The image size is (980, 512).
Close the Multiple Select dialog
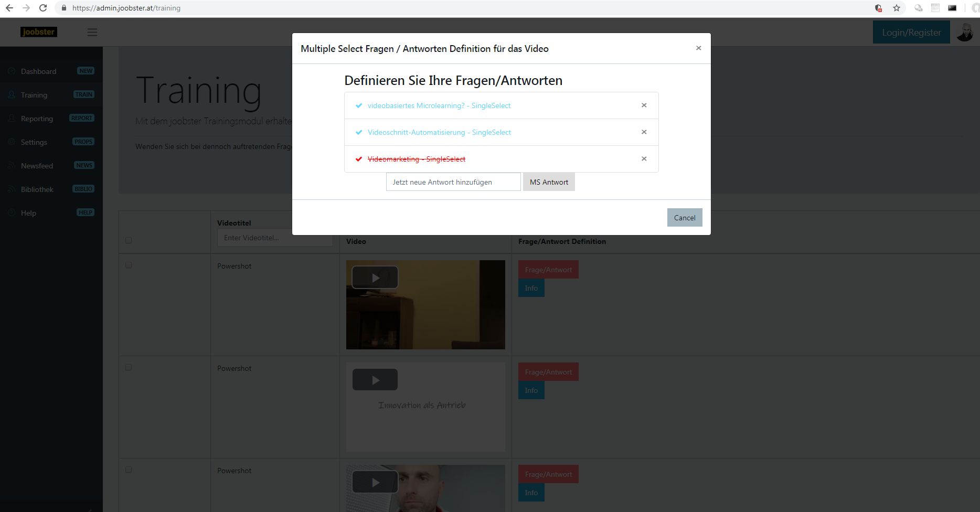pyautogui.click(x=698, y=48)
